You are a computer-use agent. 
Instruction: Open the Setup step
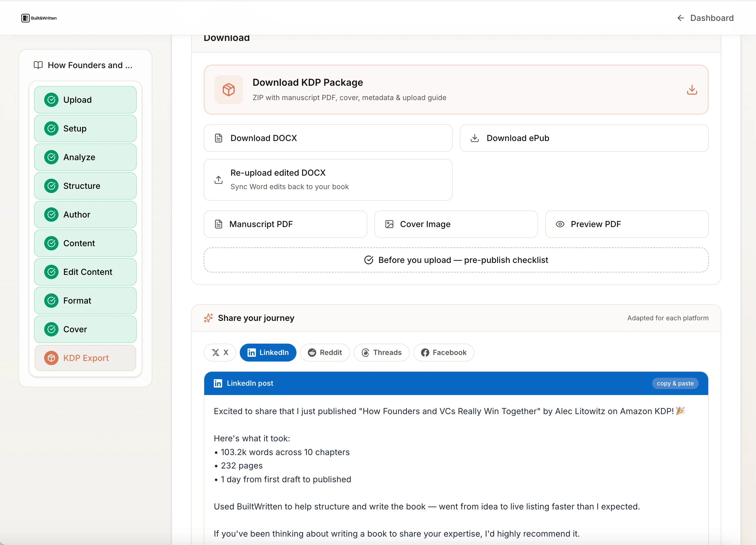tap(85, 128)
